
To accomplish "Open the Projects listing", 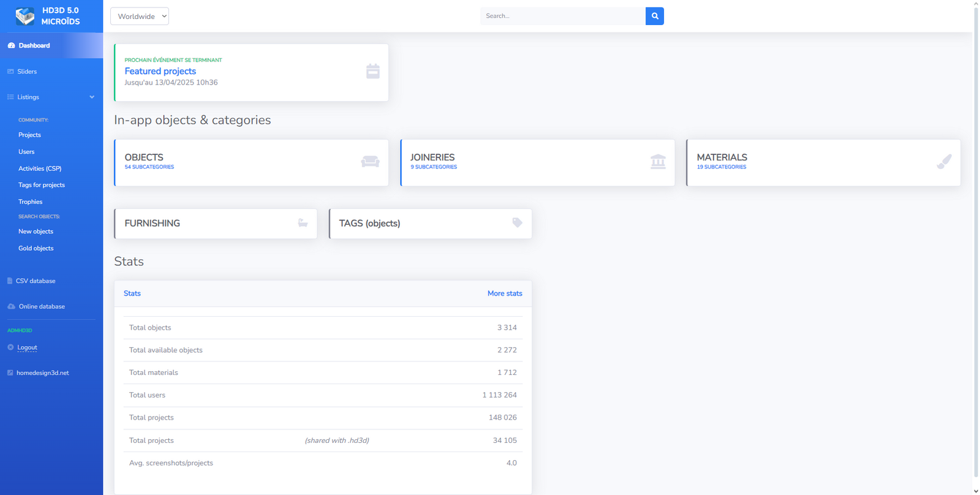I will pos(29,135).
